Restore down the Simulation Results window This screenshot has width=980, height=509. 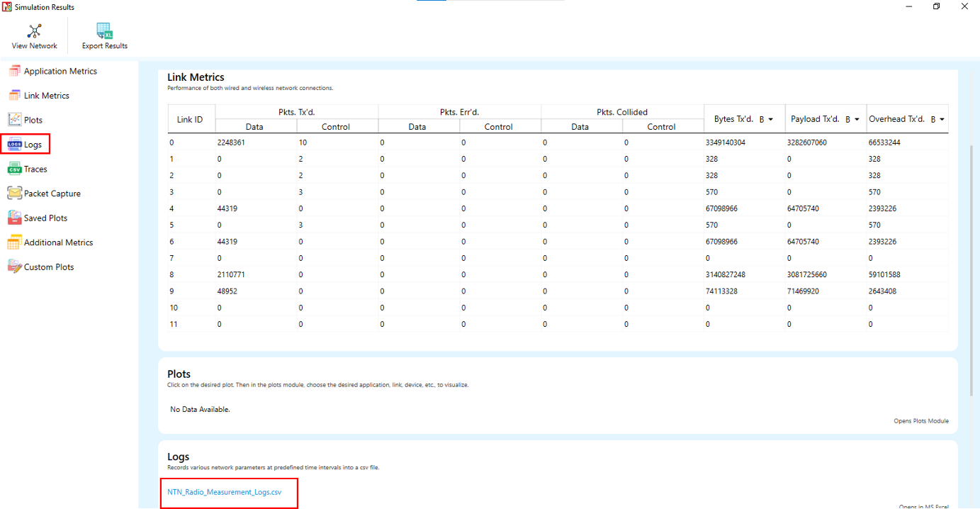tap(936, 6)
